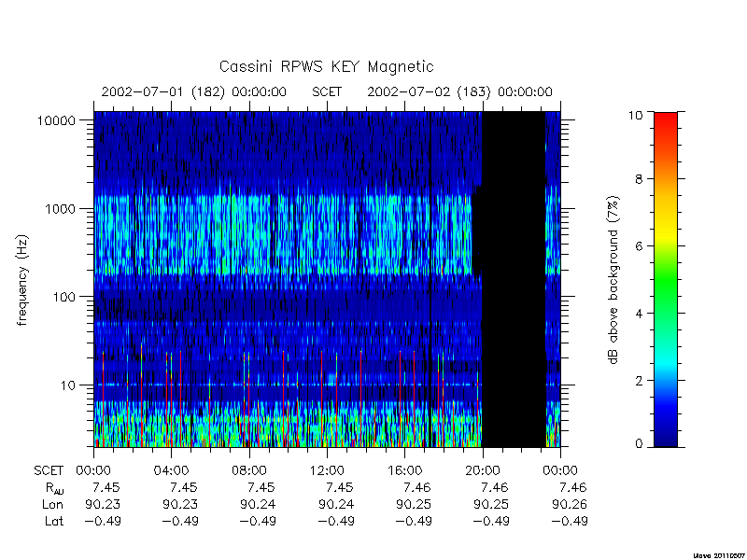The width and height of the screenshot is (747, 560).
Task: Click the red top of the colorbar
Action: (x=666, y=122)
